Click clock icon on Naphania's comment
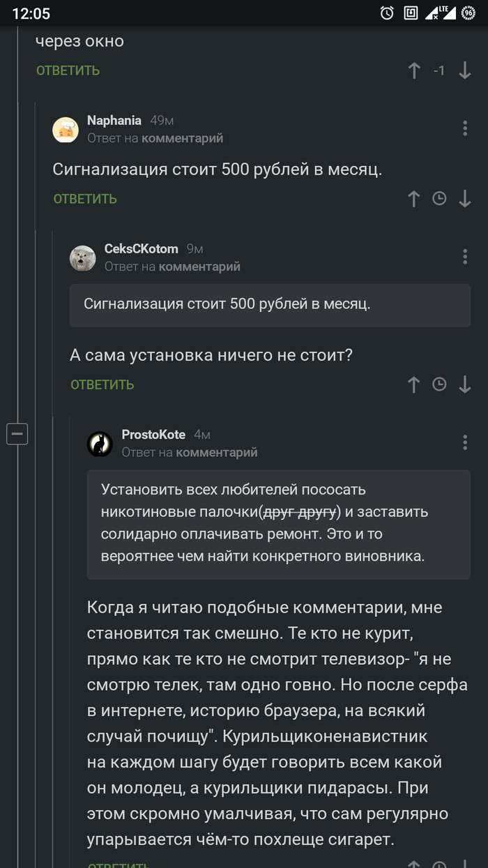The height and width of the screenshot is (868, 488). pos(439,199)
